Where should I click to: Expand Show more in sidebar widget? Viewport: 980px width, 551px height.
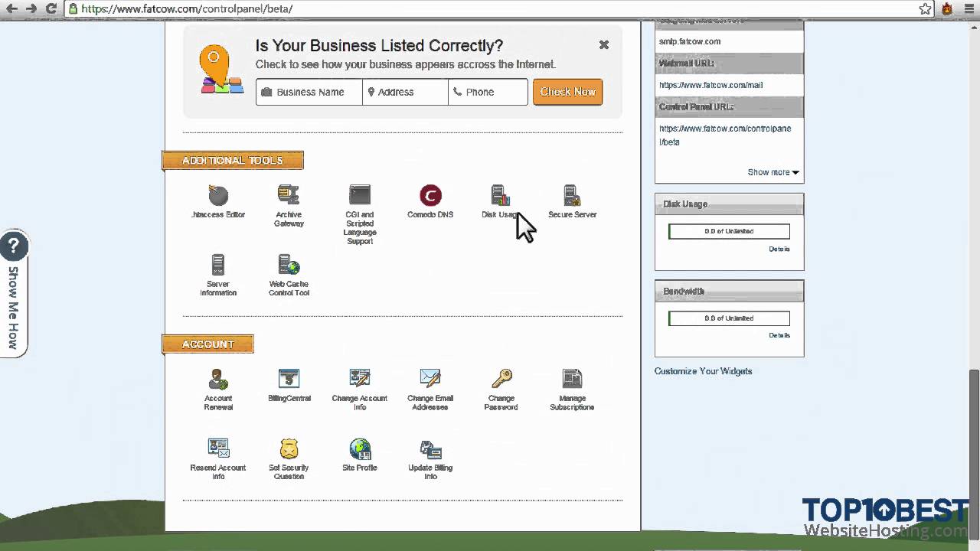tap(773, 172)
